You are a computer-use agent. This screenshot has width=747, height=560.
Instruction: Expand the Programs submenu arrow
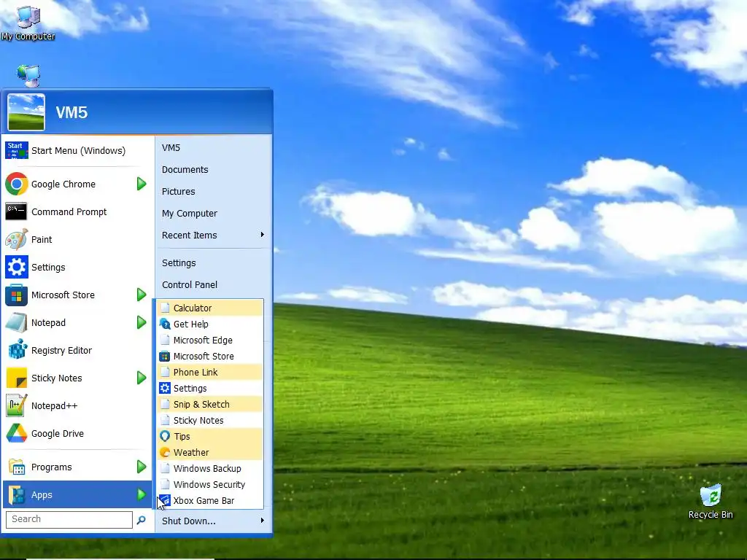(x=141, y=467)
